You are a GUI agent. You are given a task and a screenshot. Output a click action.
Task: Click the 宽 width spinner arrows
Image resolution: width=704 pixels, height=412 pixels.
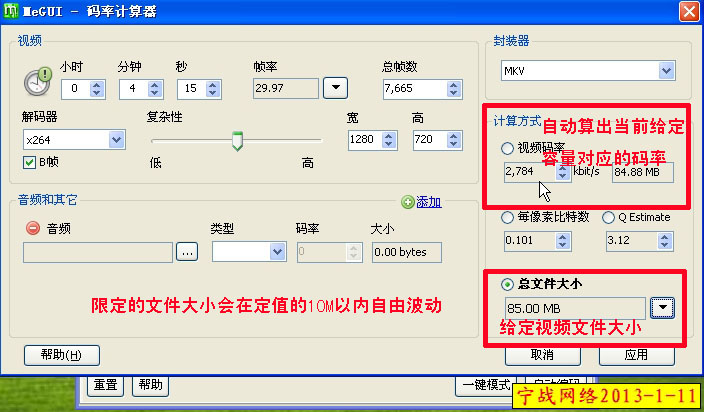coord(389,140)
